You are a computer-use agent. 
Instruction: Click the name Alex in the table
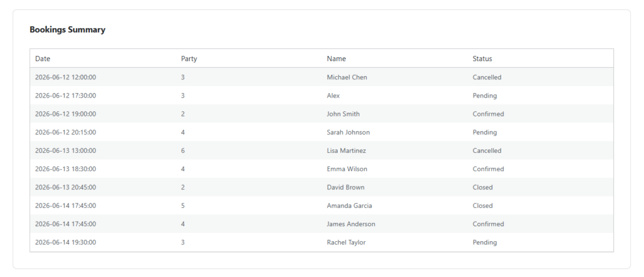pos(333,96)
